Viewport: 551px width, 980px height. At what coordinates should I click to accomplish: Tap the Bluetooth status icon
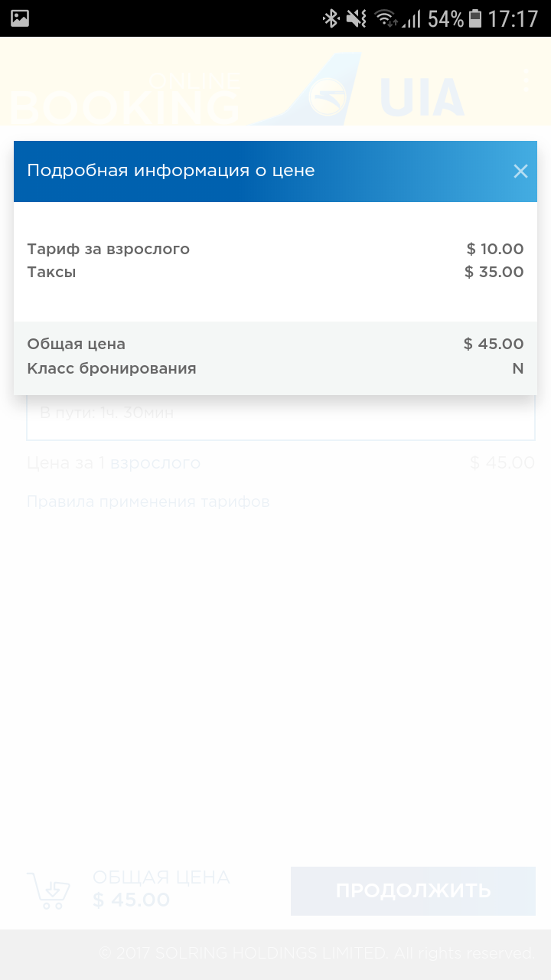click(x=331, y=18)
